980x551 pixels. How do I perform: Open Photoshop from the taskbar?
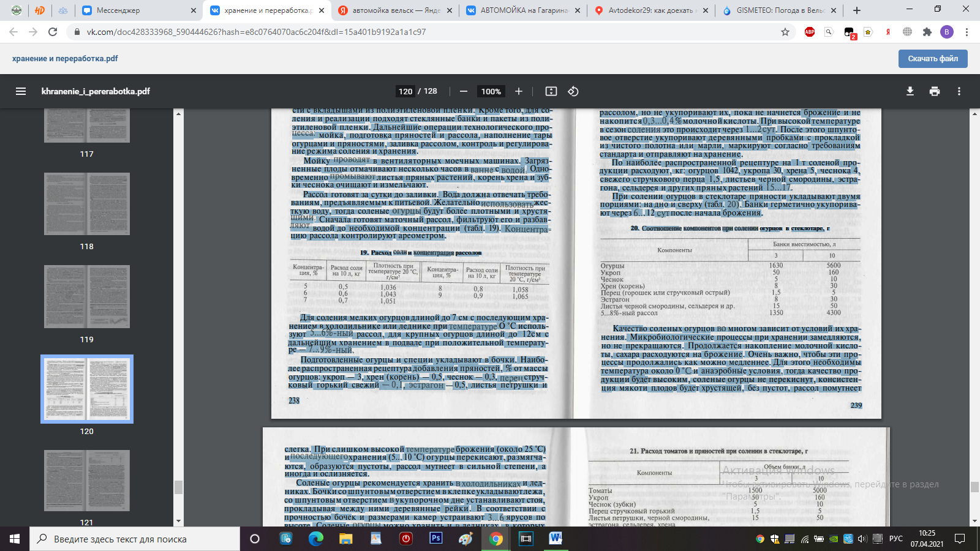click(436, 539)
